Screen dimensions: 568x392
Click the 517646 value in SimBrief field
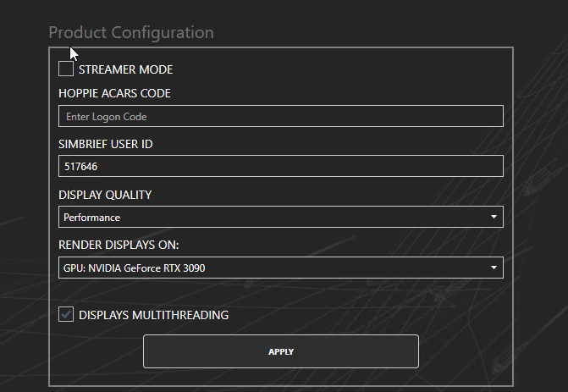pyautogui.click(x=80, y=167)
